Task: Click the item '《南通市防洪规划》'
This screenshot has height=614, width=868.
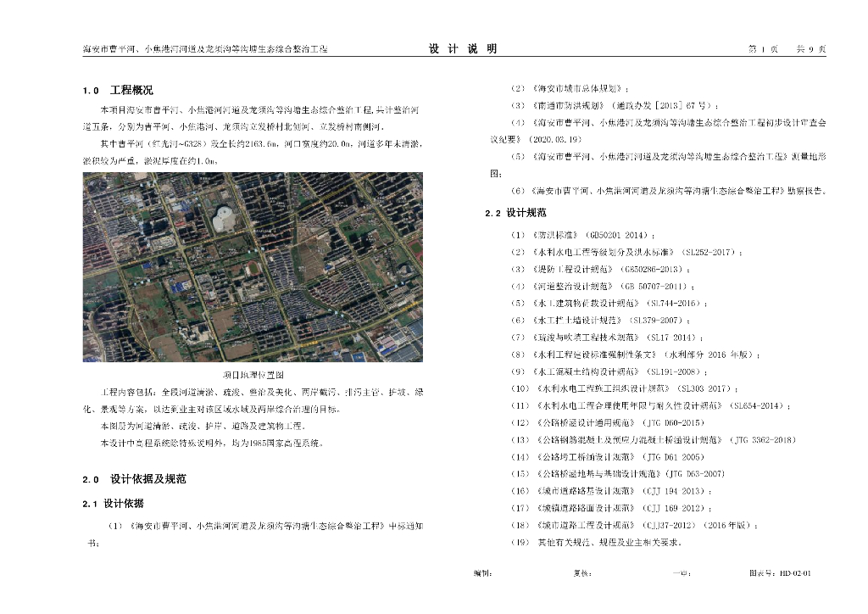Action: click(570, 106)
